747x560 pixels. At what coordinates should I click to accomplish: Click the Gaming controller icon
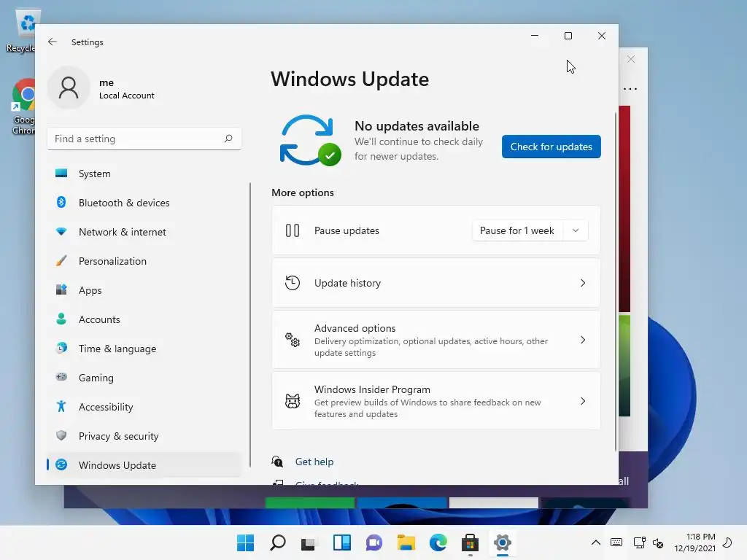point(61,377)
